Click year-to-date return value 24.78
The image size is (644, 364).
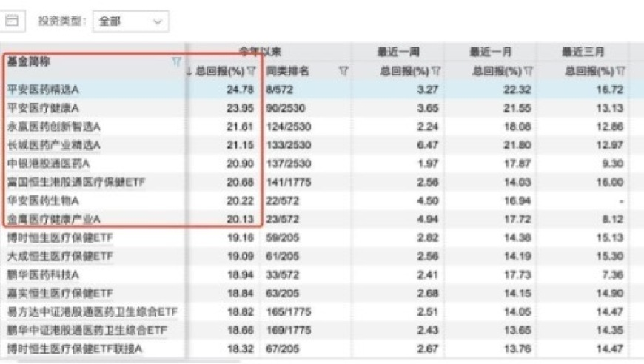(241, 90)
